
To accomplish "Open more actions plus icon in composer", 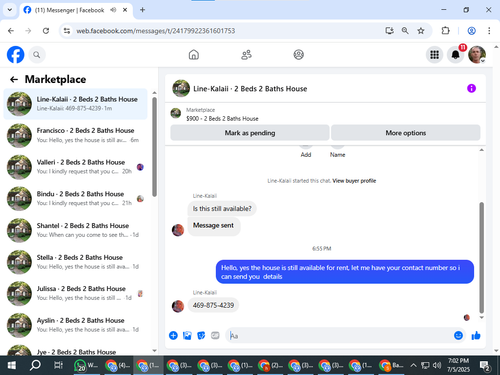I will click(x=173, y=335).
